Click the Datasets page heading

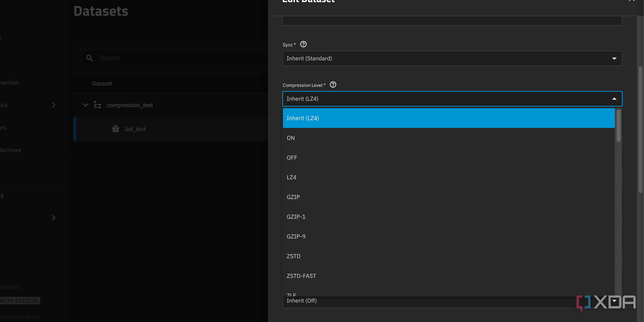tap(101, 11)
